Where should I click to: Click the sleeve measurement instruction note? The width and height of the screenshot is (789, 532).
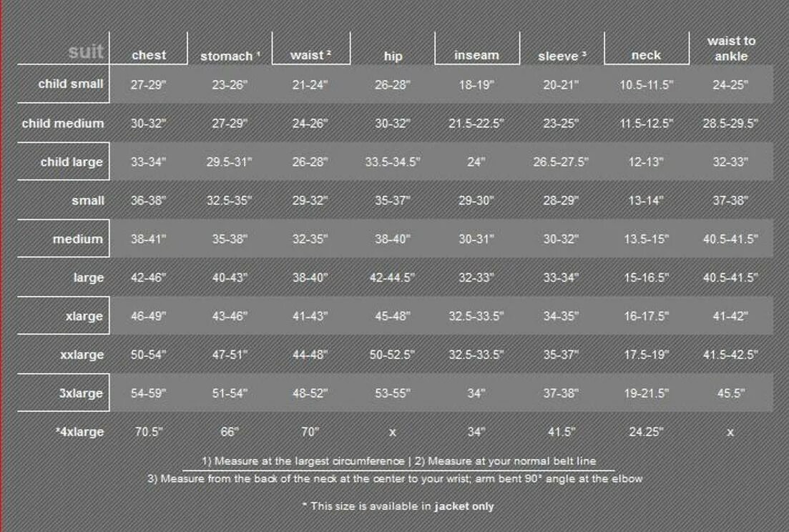coord(395,478)
